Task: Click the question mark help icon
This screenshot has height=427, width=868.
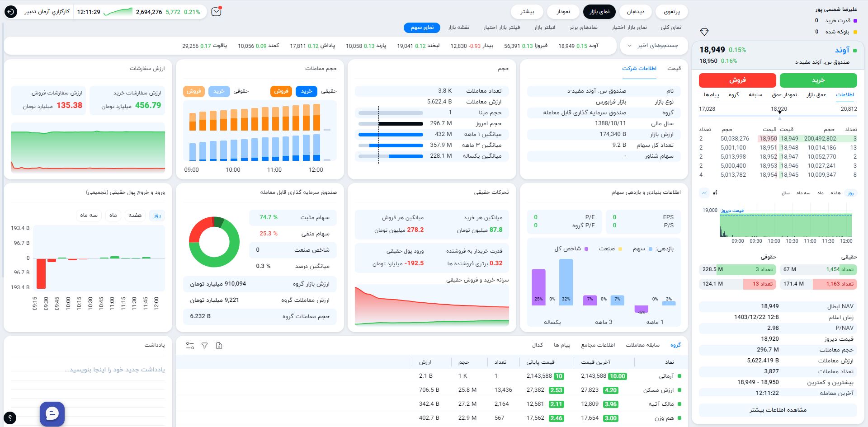Action: pos(10,418)
